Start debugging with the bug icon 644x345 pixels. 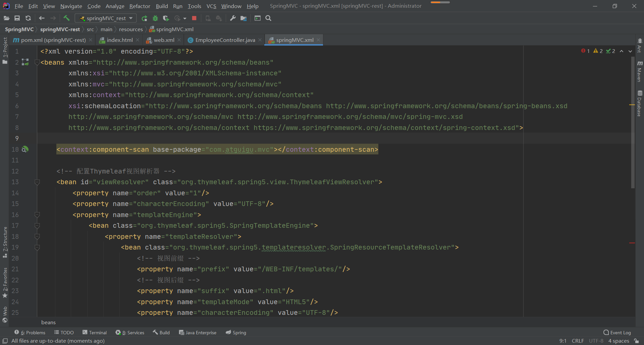click(155, 18)
